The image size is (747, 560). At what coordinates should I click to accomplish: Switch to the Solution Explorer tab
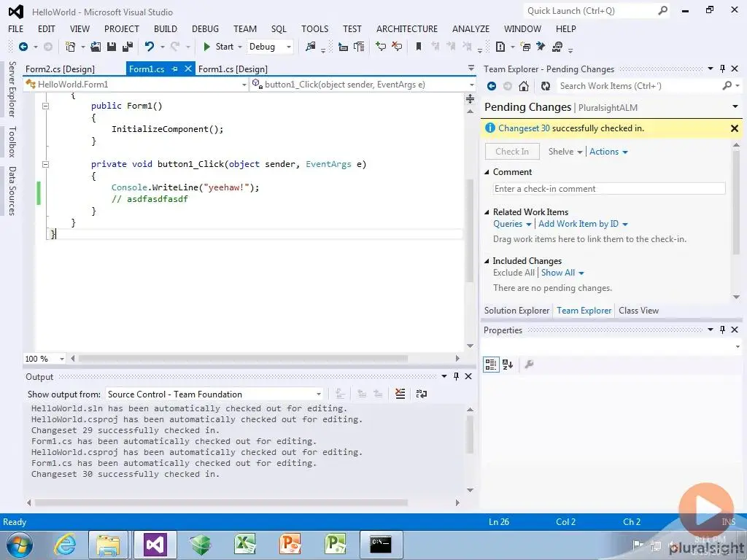click(517, 311)
